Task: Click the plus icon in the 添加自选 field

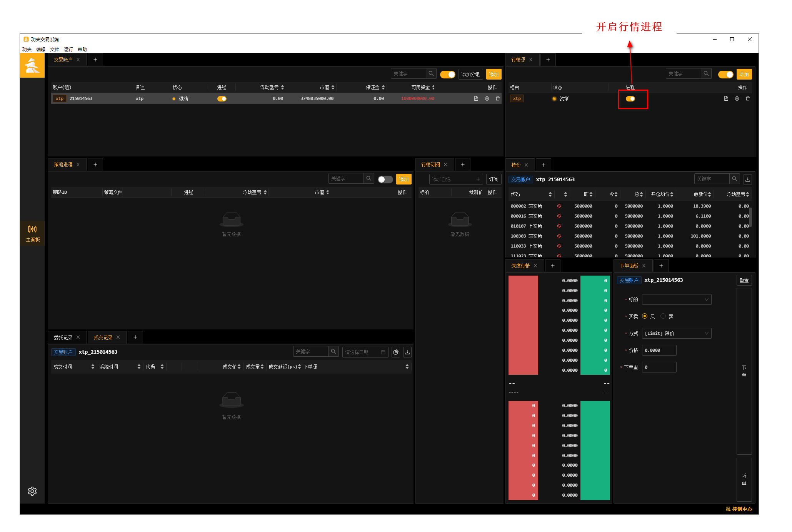Action: pos(478,179)
